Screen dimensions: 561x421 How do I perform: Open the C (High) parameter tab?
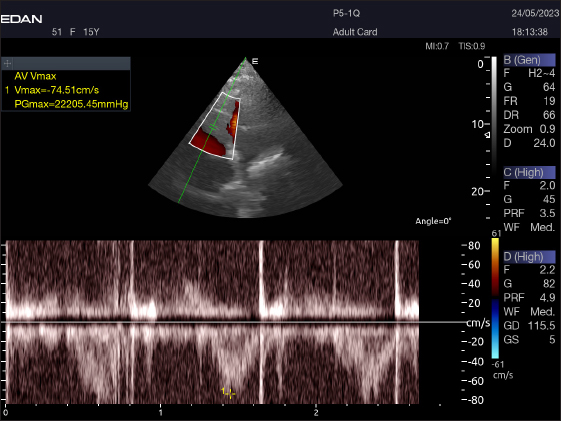click(x=529, y=172)
